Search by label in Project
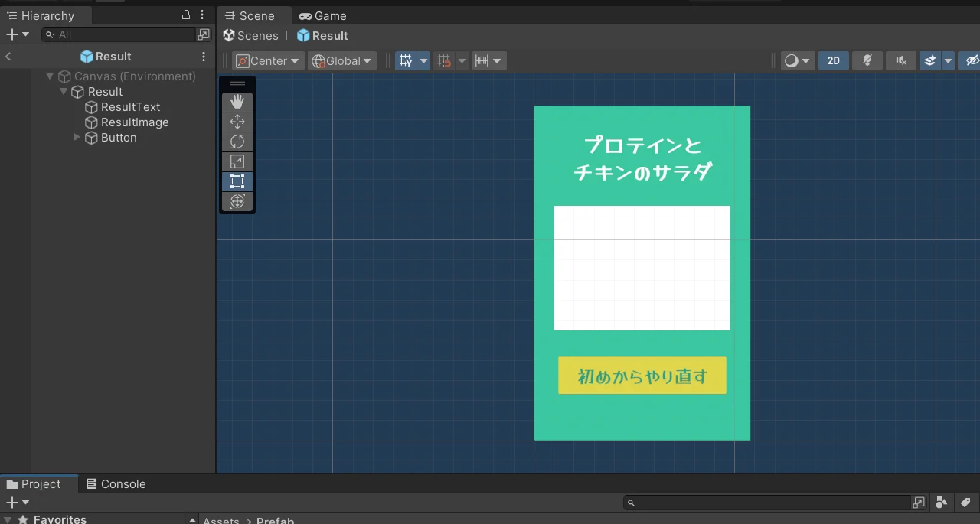This screenshot has width=980, height=524. 965,503
